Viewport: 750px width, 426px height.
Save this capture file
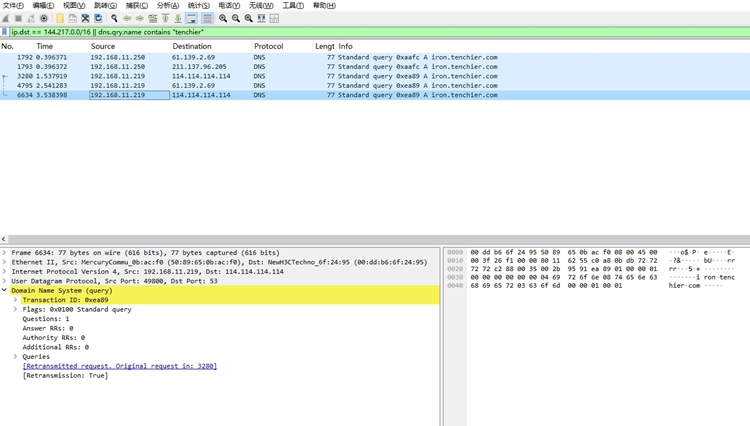coord(73,19)
